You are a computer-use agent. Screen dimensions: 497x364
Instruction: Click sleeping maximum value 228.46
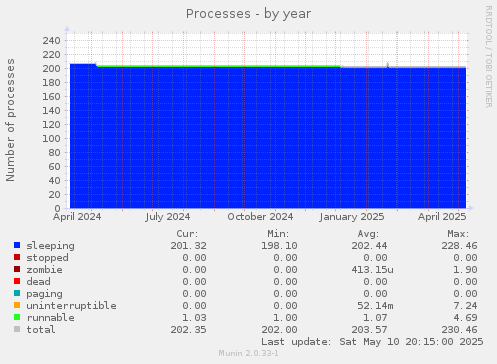pos(460,246)
